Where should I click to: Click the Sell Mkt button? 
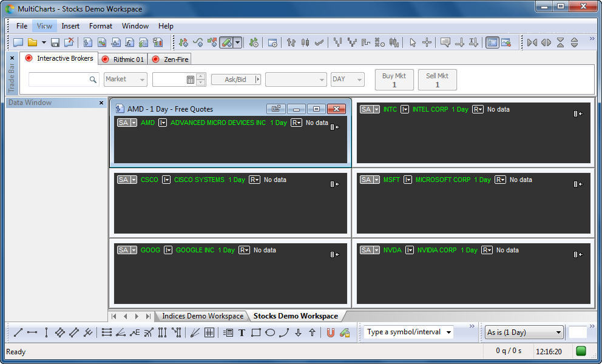pyautogui.click(x=437, y=80)
